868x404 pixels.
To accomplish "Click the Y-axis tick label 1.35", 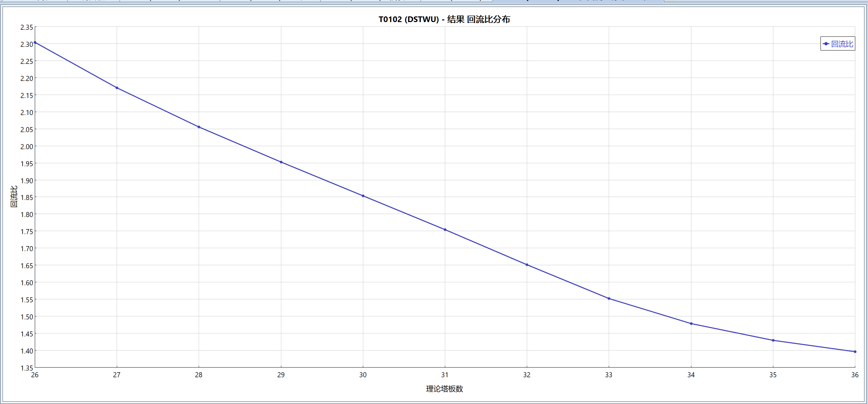I will click(27, 368).
